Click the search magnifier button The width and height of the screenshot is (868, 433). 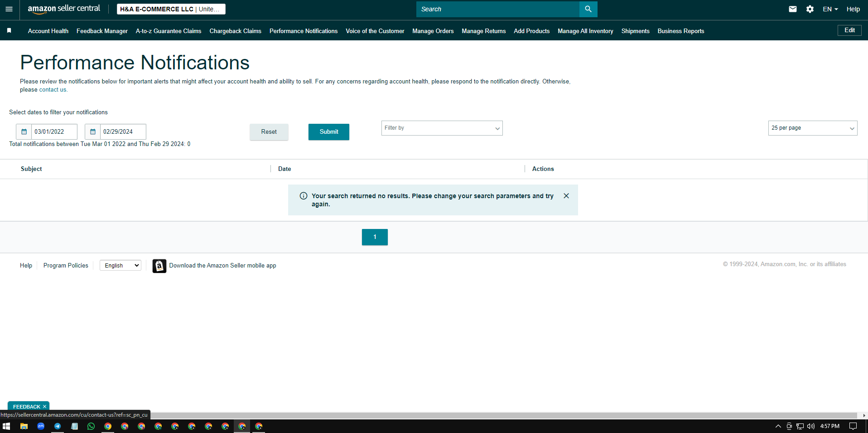pos(588,9)
